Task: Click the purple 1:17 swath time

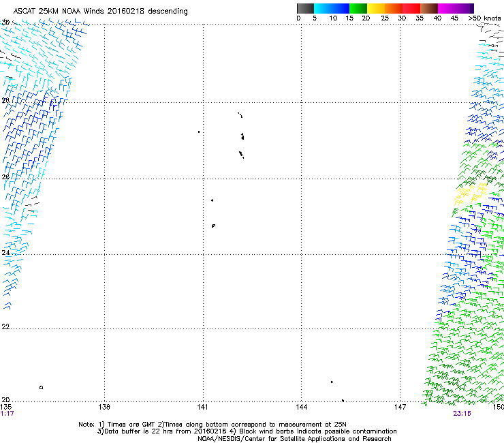Action: click(x=7, y=414)
